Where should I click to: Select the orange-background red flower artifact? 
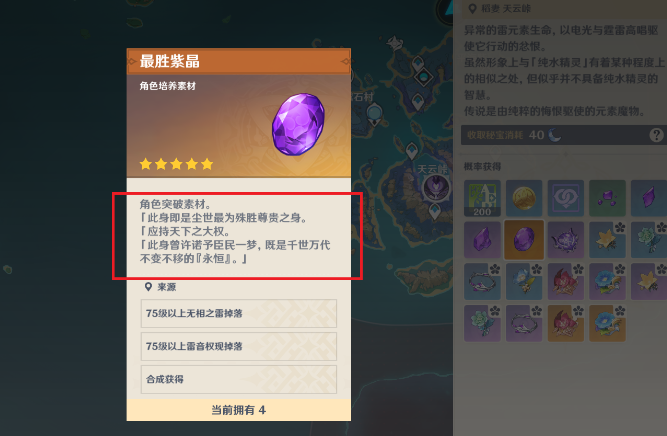tap(565, 323)
